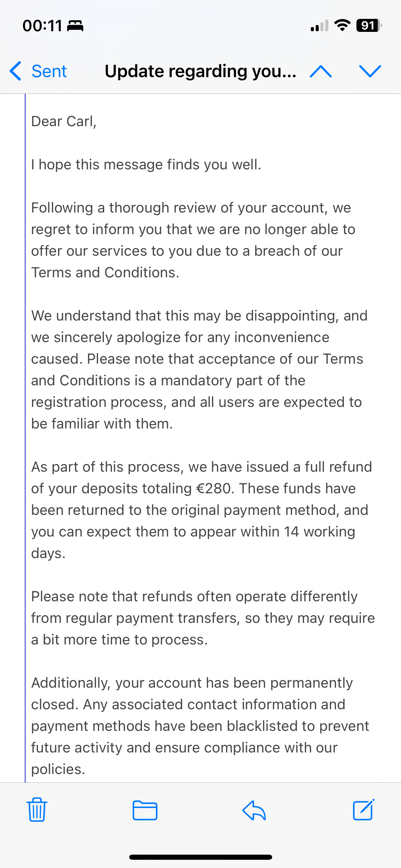Tap the battery indicator showing 91
The width and height of the screenshot is (401, 868).
[369, 25]
